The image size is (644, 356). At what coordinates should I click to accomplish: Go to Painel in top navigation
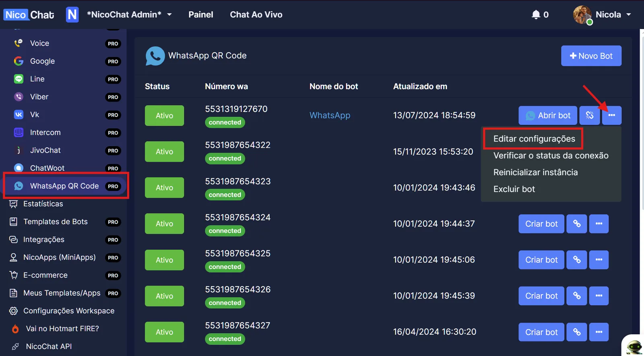pos(201,14)
